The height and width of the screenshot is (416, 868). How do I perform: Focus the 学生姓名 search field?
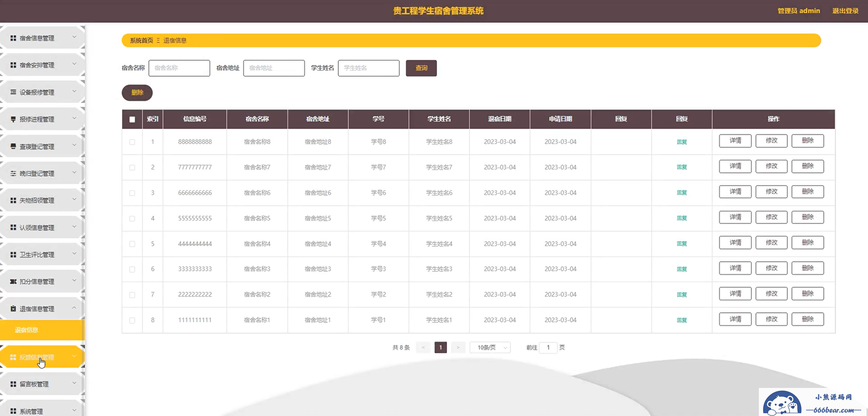[369, 68]
